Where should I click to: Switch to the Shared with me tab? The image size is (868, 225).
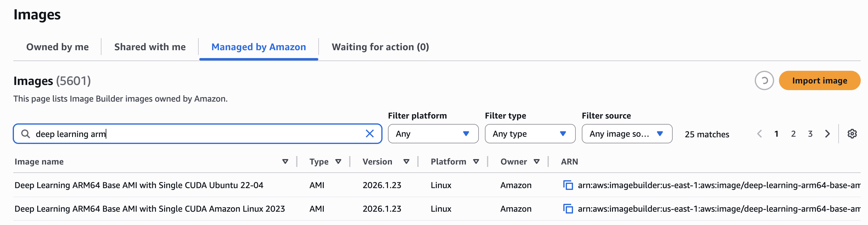pyautogui.click(x=150, y=47)
